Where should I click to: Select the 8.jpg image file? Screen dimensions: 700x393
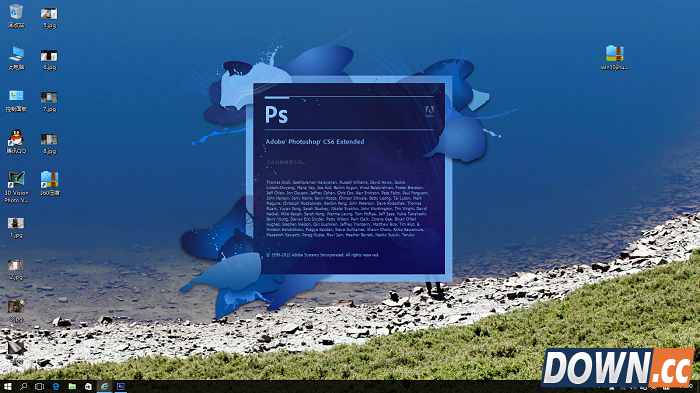[x=49, y=144]
